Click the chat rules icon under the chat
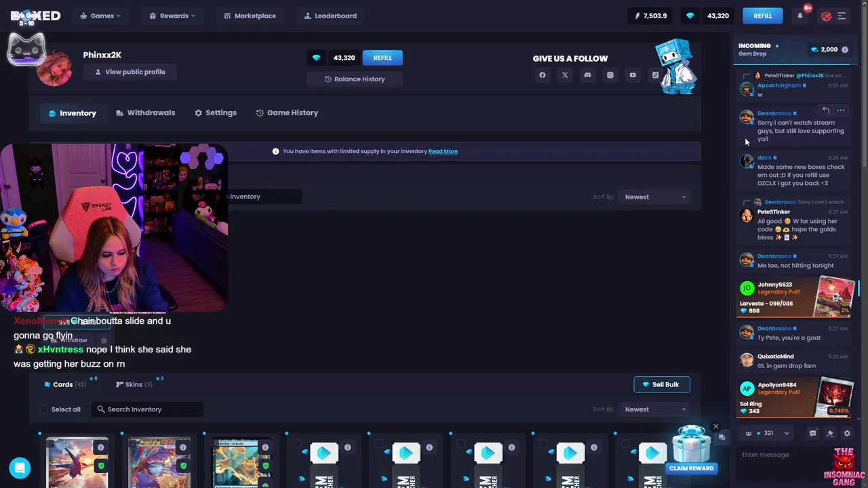 [x=813, y=433]
